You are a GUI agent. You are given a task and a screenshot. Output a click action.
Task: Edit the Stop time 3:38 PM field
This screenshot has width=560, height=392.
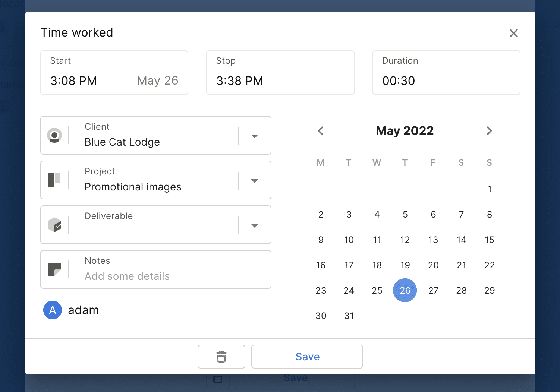(x=280, y=73)
